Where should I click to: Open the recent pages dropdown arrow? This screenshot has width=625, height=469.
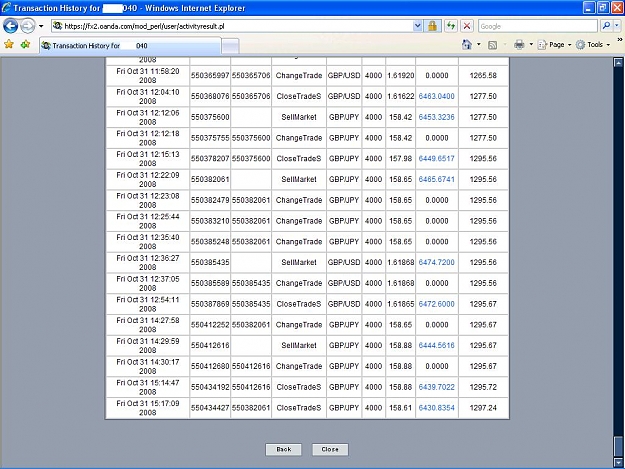click(x=41, y=26)
